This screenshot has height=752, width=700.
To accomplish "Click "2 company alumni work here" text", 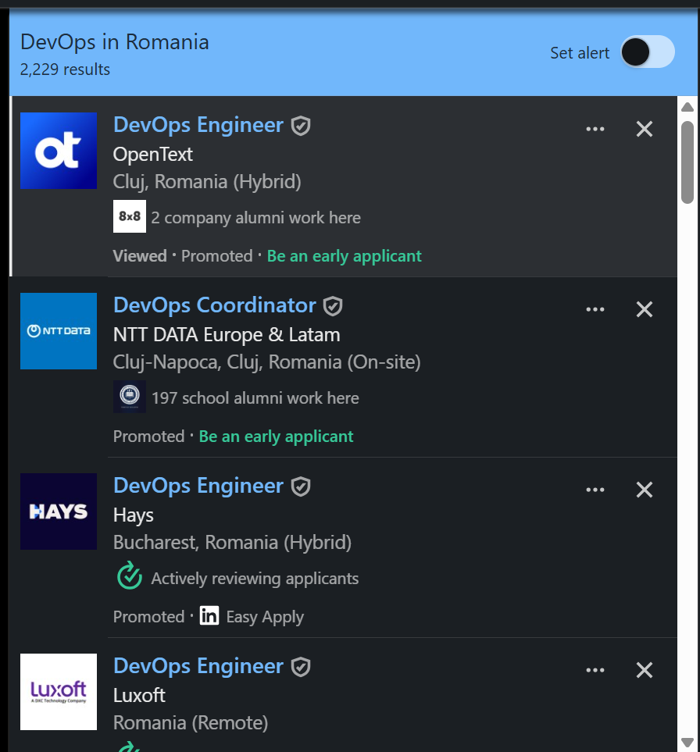I will click(x=255, y=218).
